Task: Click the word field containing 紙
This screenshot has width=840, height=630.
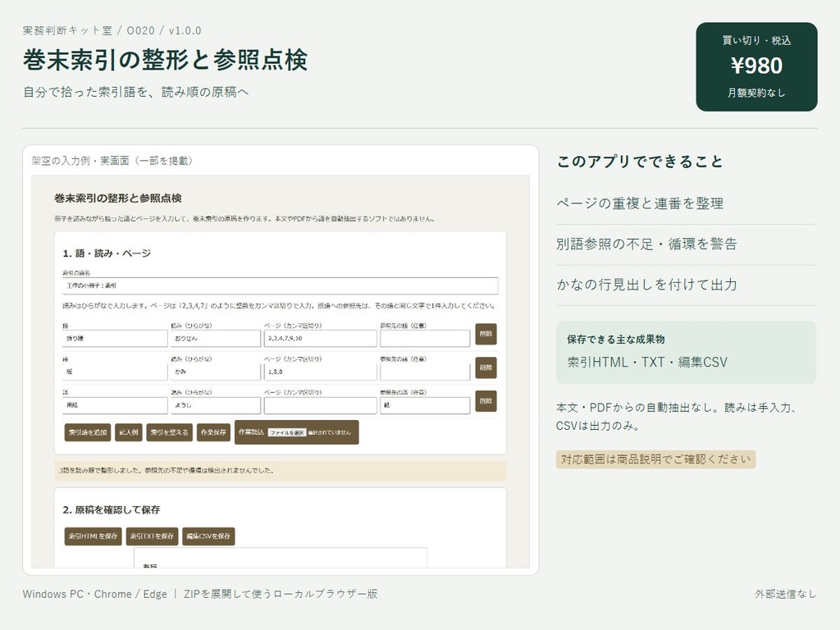Action: [x=115, y=372]
